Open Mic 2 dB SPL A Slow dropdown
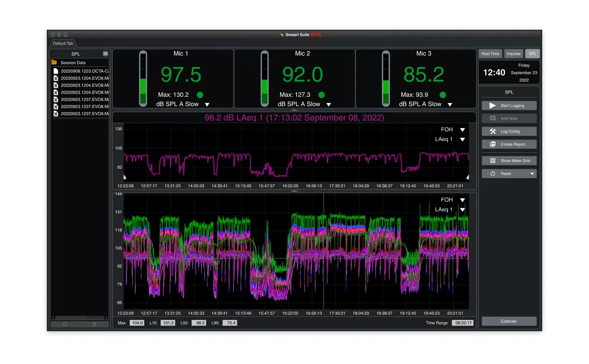 [329, 105]
